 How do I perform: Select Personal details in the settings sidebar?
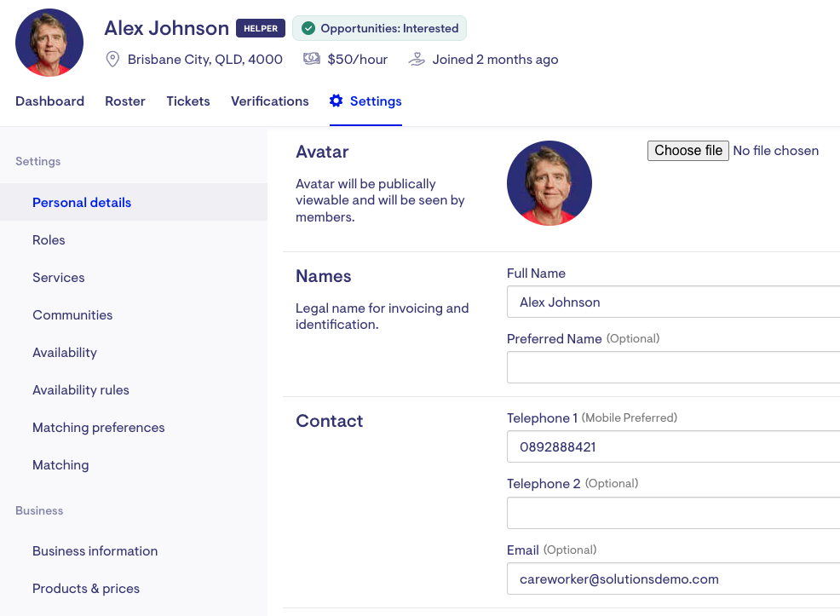coord(134,203)
